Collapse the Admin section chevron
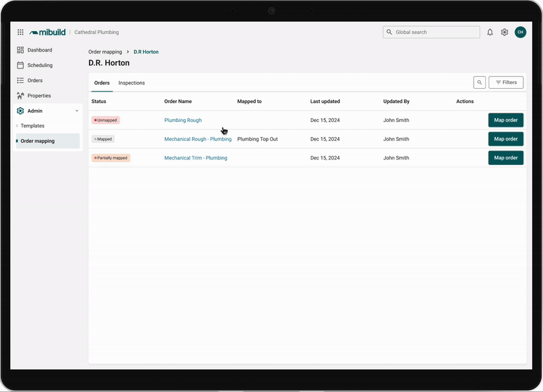This screenshot has width=543, height=392. click(77, 111)
